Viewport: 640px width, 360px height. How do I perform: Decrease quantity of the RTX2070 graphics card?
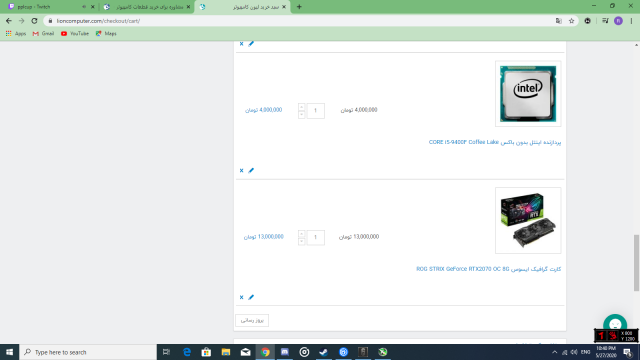pyautogui.click(x=302, y=242)
